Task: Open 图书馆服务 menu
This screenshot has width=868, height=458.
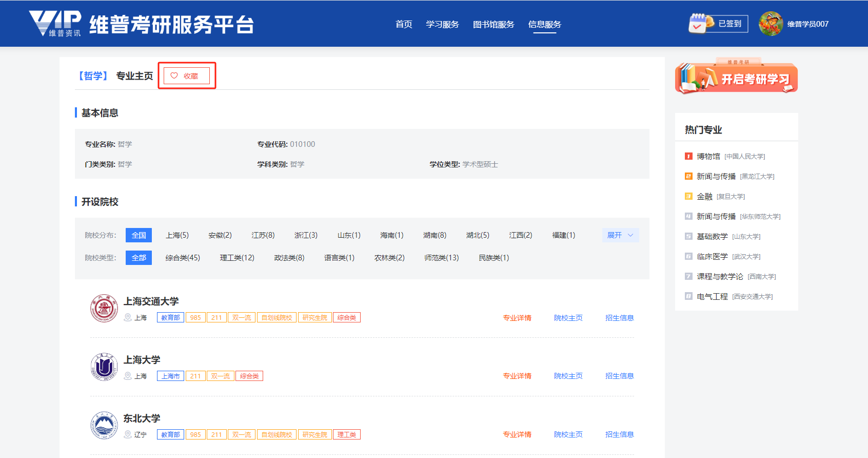Action: tap(494, 24)
